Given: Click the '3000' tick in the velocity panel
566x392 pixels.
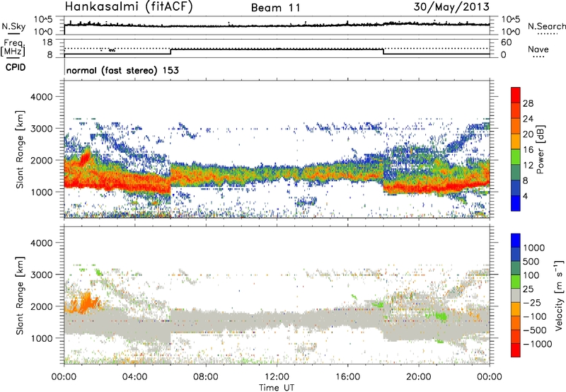Looking at the screenshot, I should [x=42, y=275].
